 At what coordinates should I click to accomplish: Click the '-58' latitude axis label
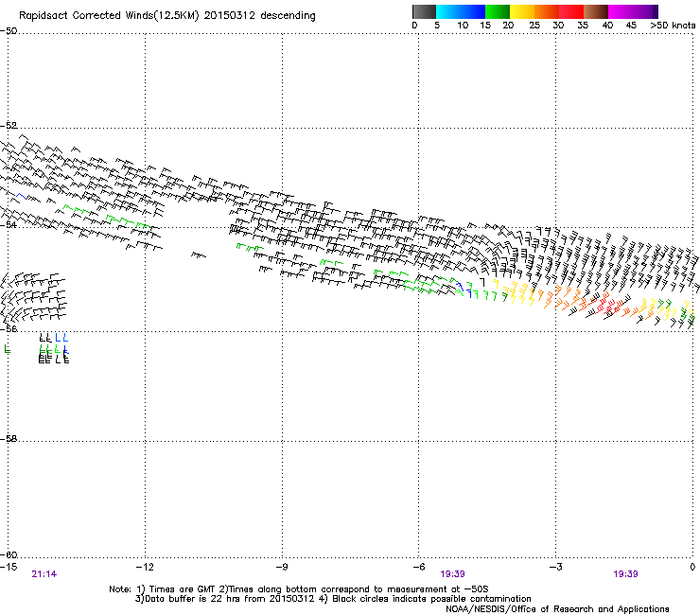9,439
